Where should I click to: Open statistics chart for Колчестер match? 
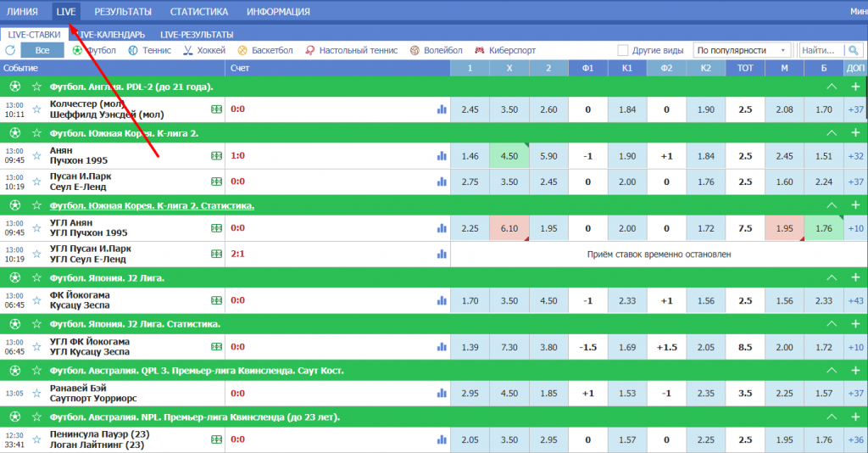point(441,109)
